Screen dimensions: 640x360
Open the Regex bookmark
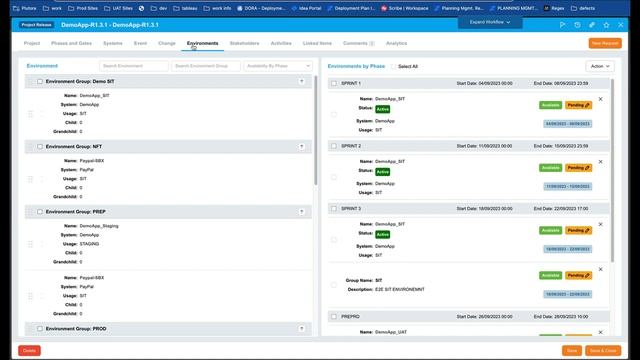[x=554, y=8]
